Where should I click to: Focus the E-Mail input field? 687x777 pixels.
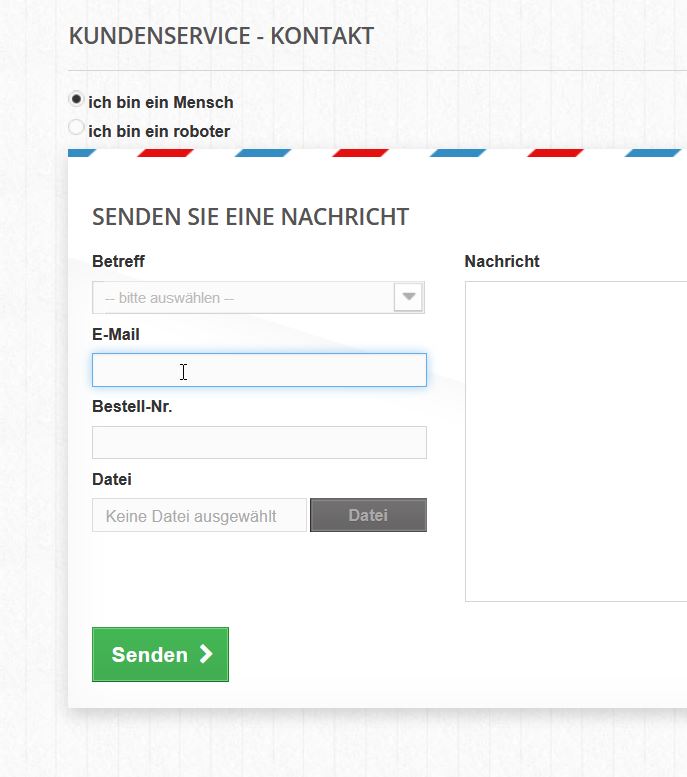pyautogui.click(x=259, y=370)
